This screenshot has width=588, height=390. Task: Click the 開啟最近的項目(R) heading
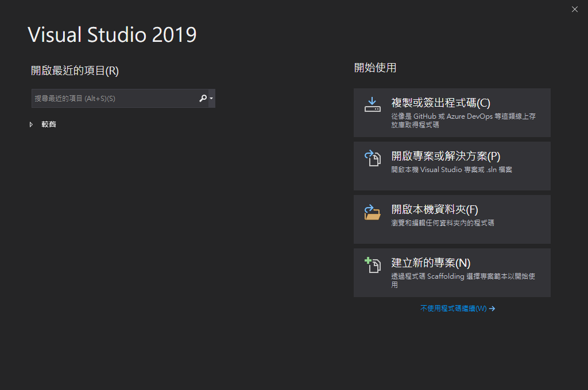pos(75,71)
